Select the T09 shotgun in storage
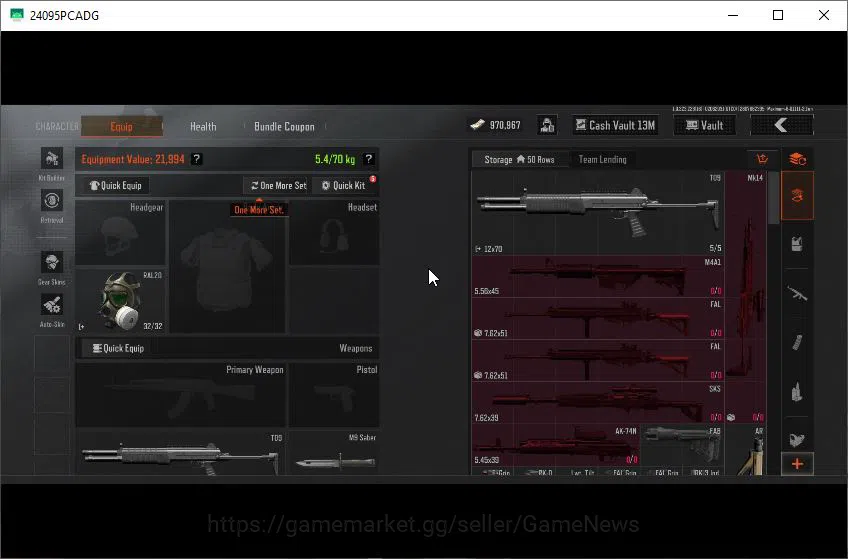 598,214
